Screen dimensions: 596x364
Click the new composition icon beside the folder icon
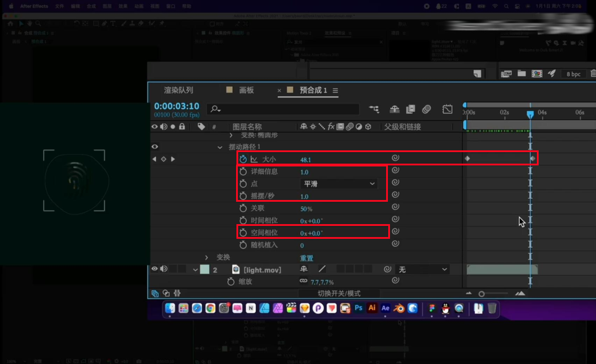(x=537, y=73)
